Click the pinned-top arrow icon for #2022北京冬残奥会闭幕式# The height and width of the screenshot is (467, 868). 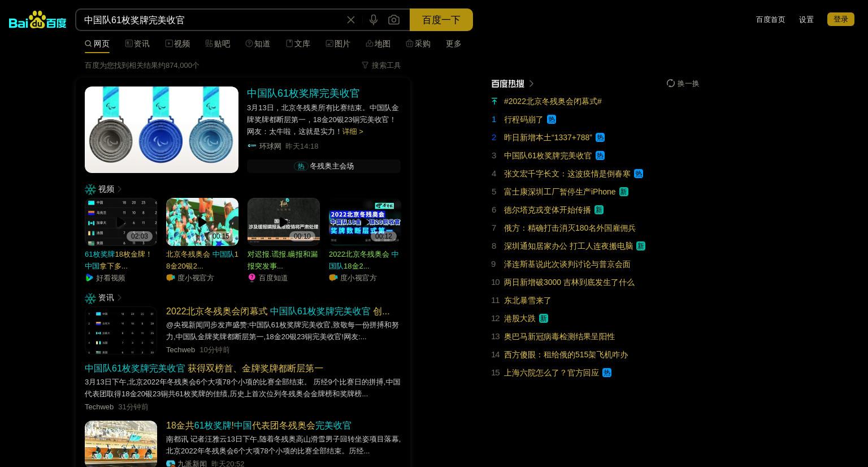pyautogui.click(x=494, y=101)
